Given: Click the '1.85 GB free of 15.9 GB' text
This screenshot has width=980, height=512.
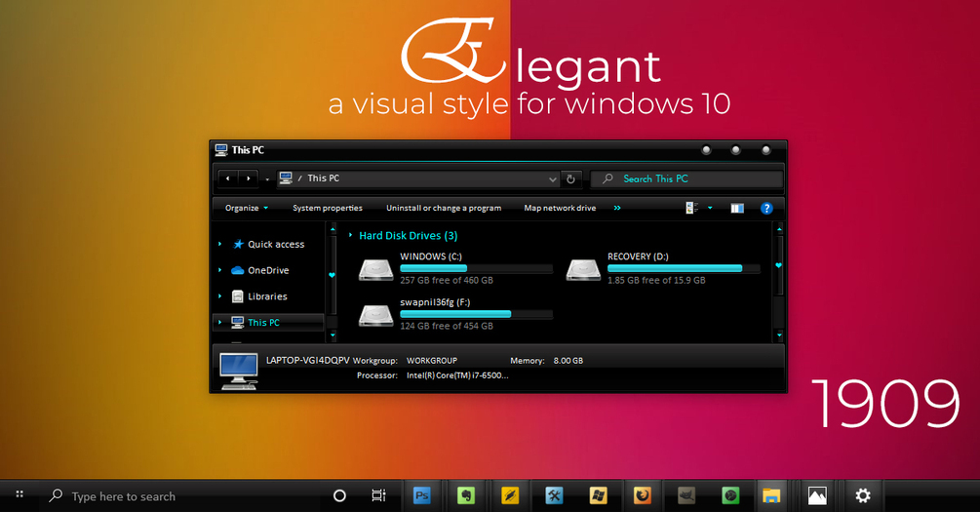Looking at the screenshot, I should click(656, 280).
